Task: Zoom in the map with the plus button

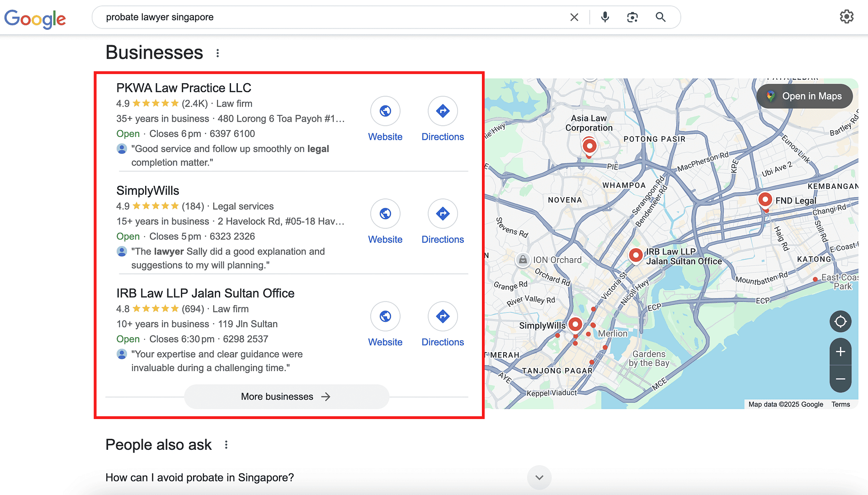Action: (x=840, y=352)
